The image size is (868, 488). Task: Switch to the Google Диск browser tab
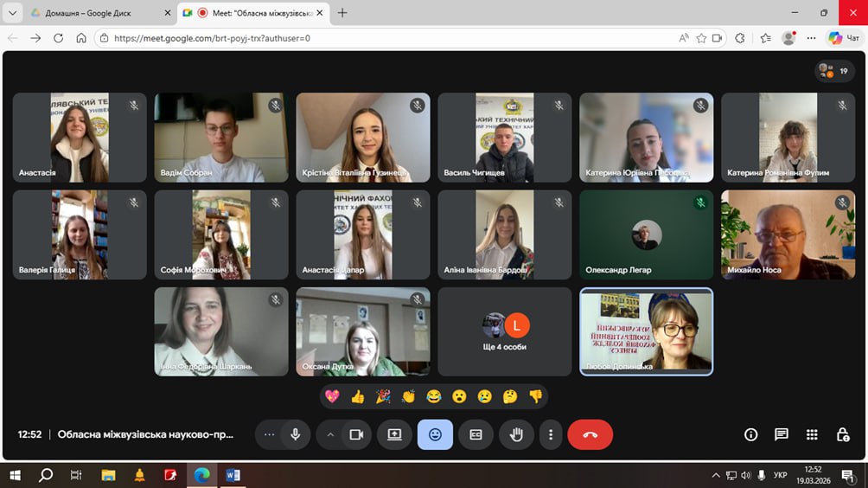tap(96, 13)
